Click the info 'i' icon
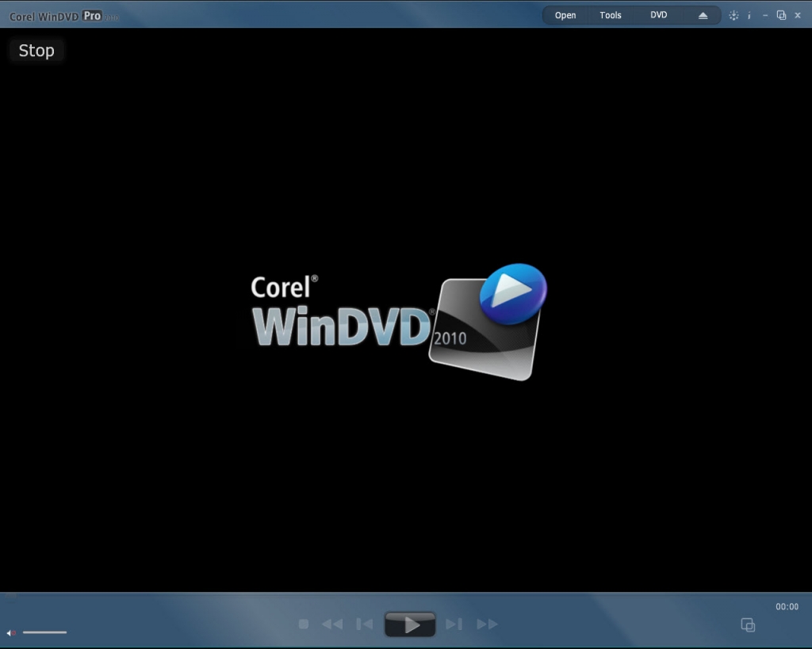812x649 pixels. (749, 15)
